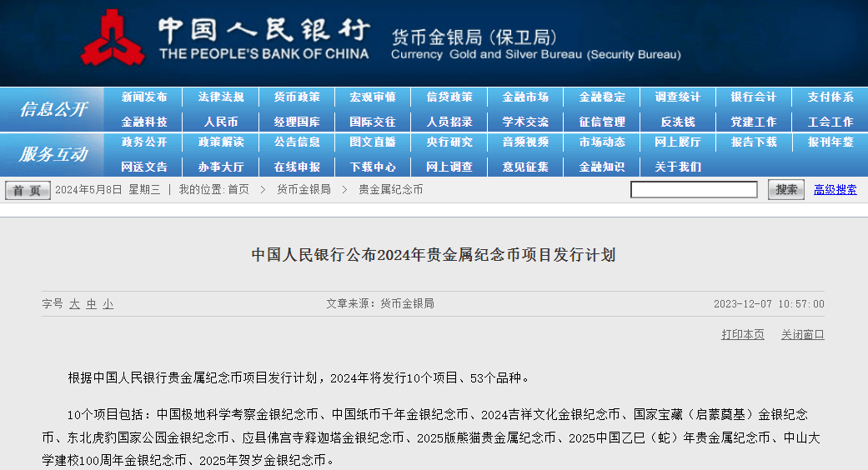Open 网上调查 page

coord(449,167)
